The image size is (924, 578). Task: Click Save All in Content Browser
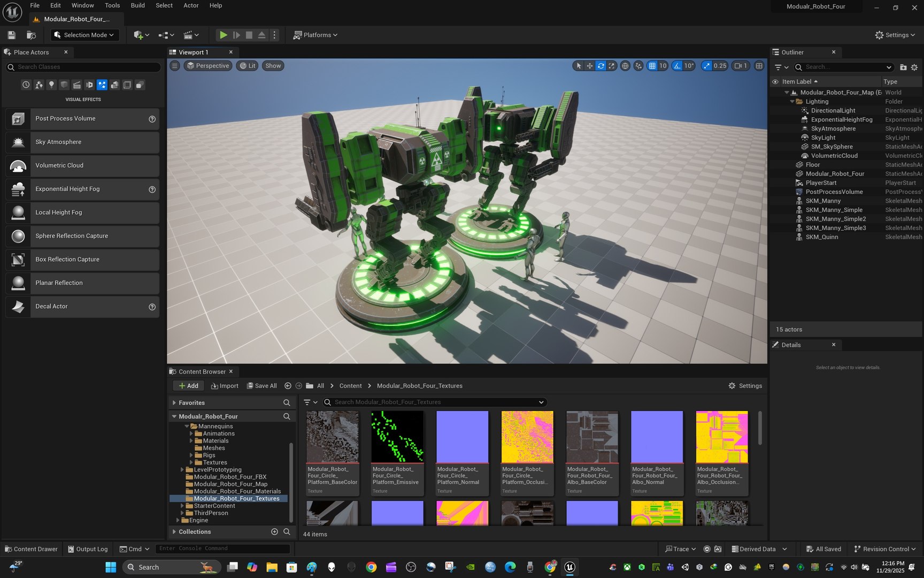tap(262, 386)
